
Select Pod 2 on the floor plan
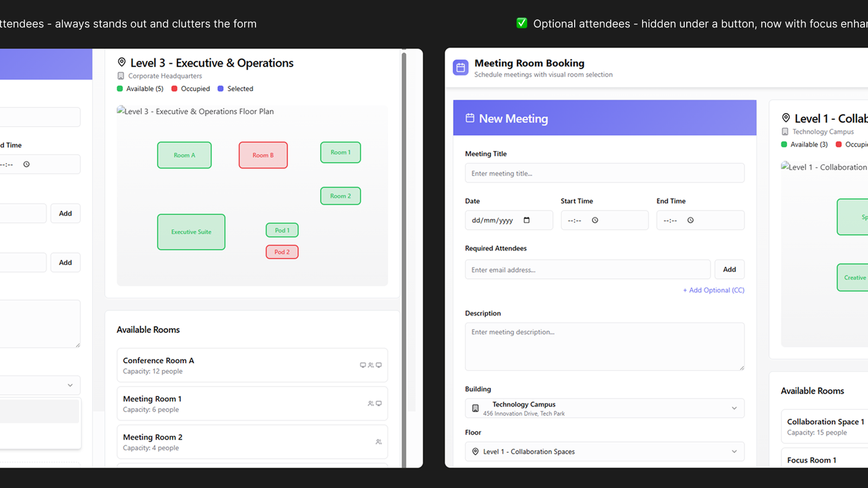pos(282,252)
